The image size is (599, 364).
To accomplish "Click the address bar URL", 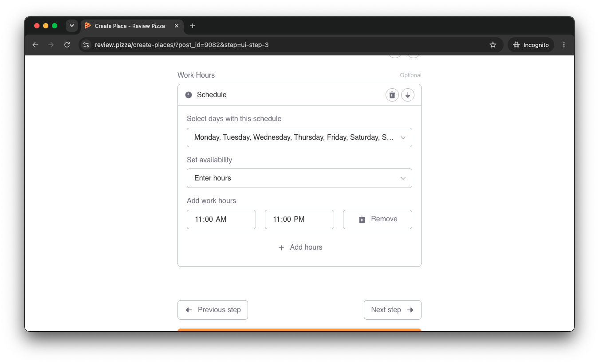I will [x=181, y=45].
